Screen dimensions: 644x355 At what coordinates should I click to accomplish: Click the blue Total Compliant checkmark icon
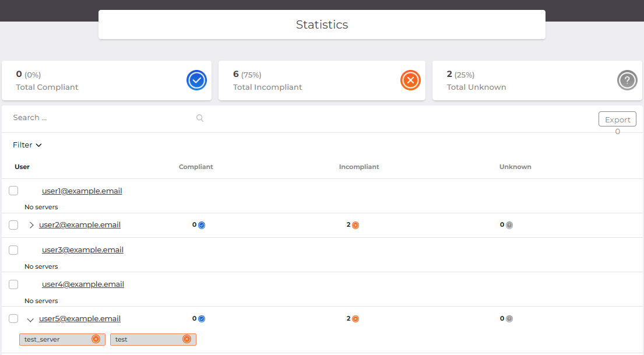197,80
